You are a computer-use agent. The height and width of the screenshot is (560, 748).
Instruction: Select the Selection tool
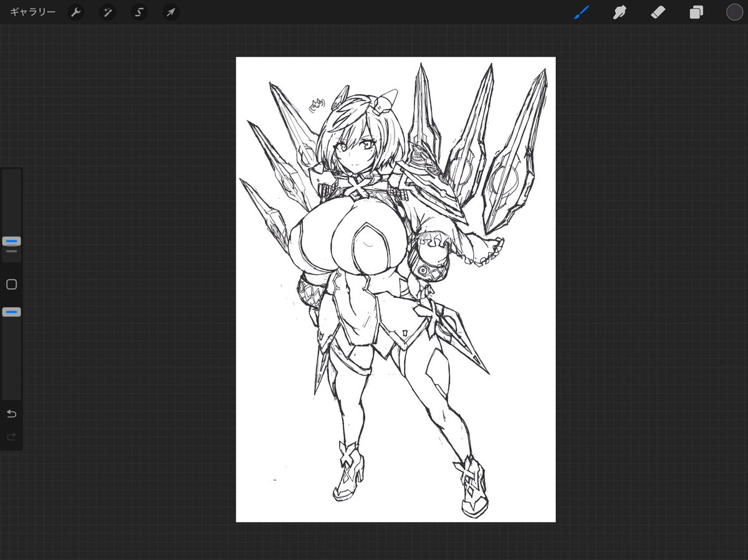139,12
